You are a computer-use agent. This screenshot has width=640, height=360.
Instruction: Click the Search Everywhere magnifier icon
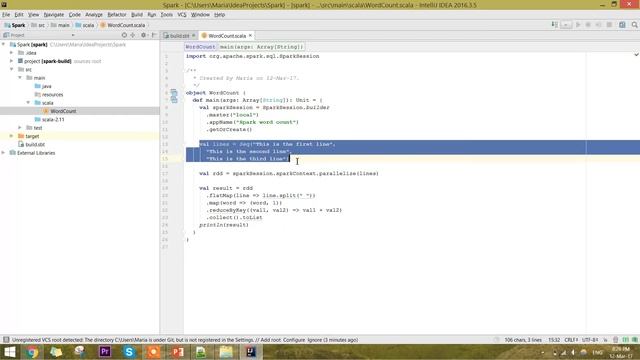634,25
